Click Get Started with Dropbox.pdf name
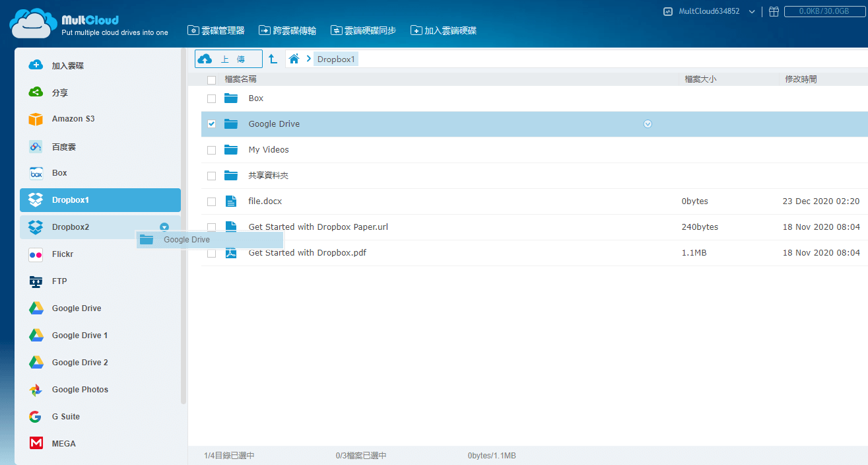 308,253
